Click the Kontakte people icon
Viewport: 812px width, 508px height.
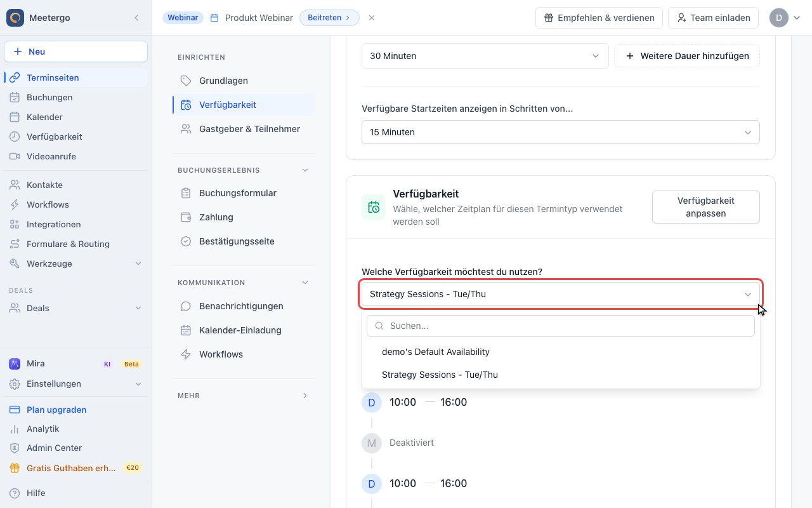[x=15, y=185]
